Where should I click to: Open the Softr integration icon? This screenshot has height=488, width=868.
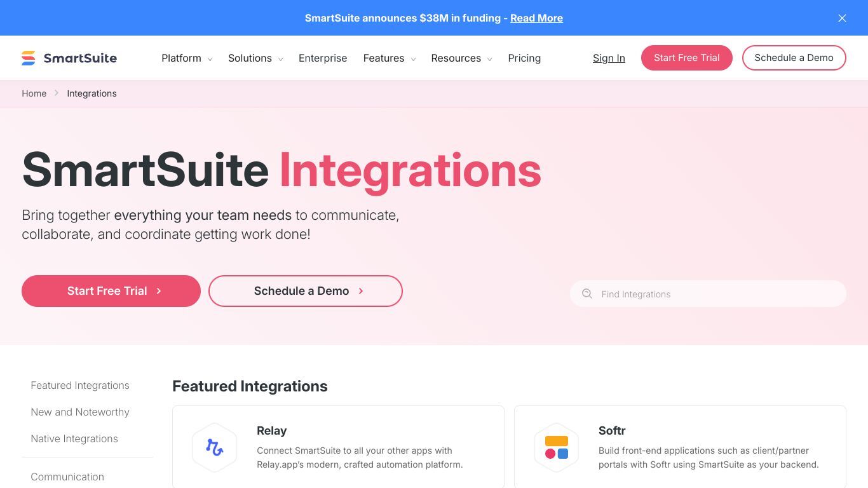(557, 448)
